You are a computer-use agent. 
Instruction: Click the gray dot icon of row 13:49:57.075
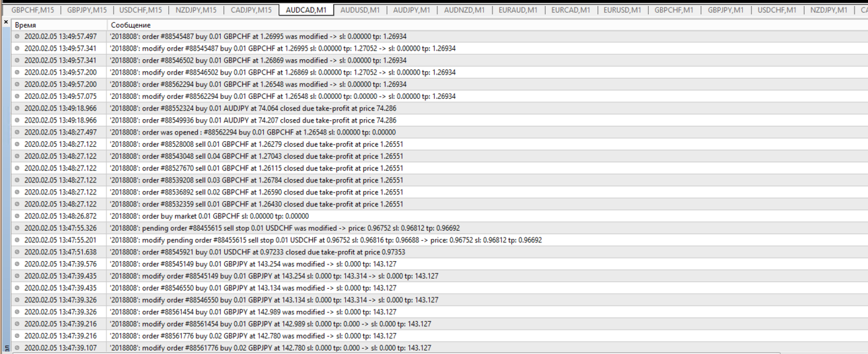pos(17,96)
